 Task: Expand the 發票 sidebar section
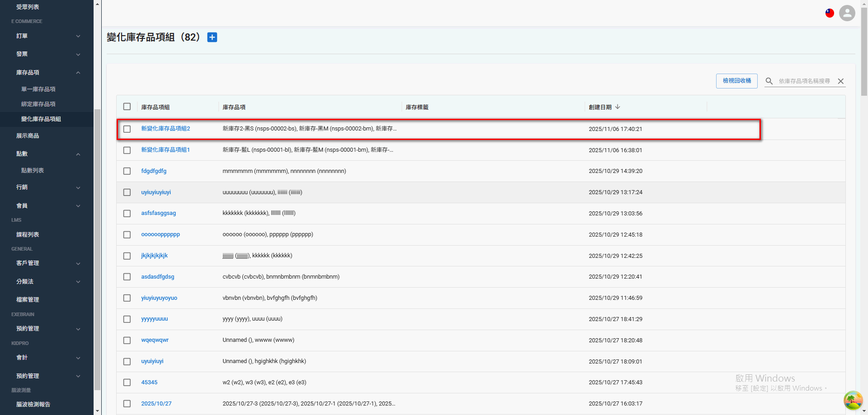coord(47,54)
